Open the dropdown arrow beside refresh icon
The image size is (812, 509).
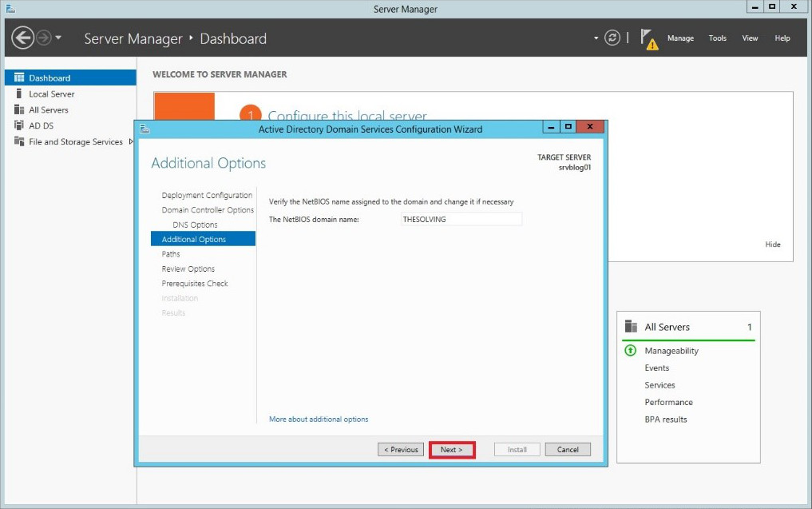point(596,38)
